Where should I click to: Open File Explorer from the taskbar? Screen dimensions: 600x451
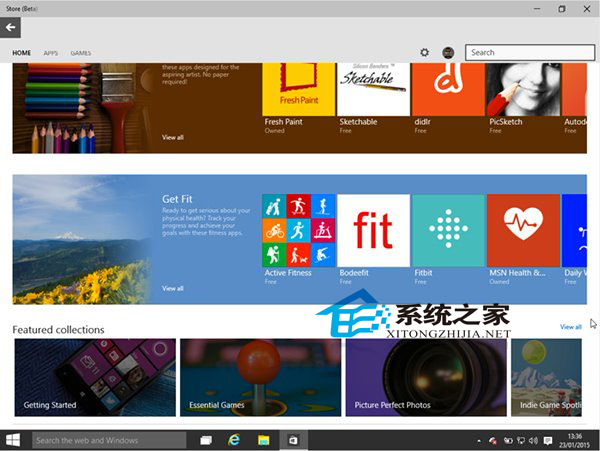coord(263,440)
